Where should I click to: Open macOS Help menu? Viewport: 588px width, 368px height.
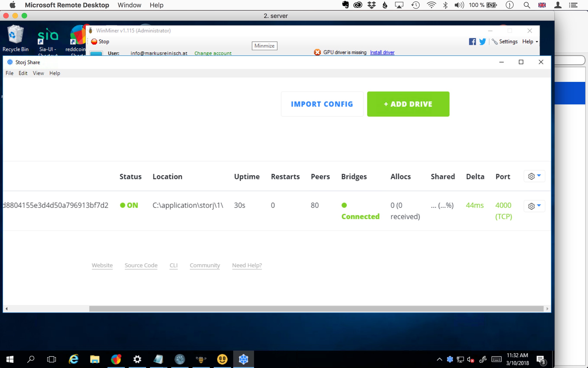pyautogui.click(x=156, y=5)
